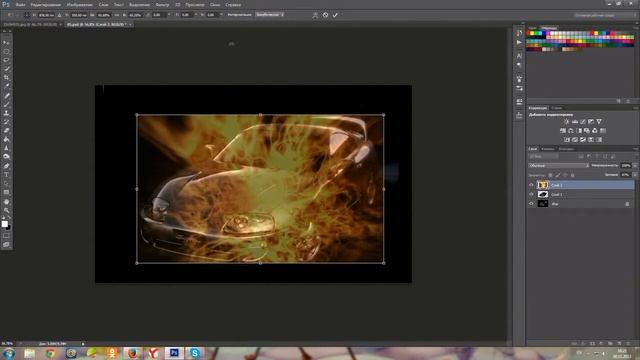
Task: Select the Move tool
Action: click(6, 42)
